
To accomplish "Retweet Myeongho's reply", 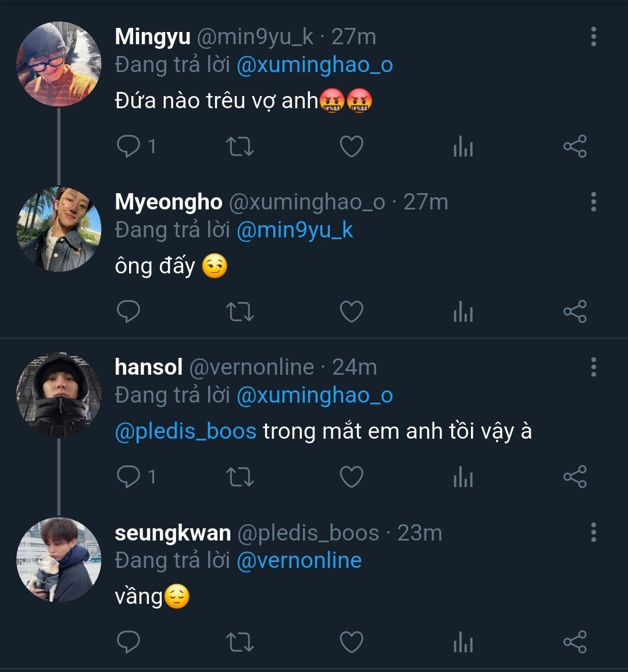I will pyautogui.click(x=240, y=312).
